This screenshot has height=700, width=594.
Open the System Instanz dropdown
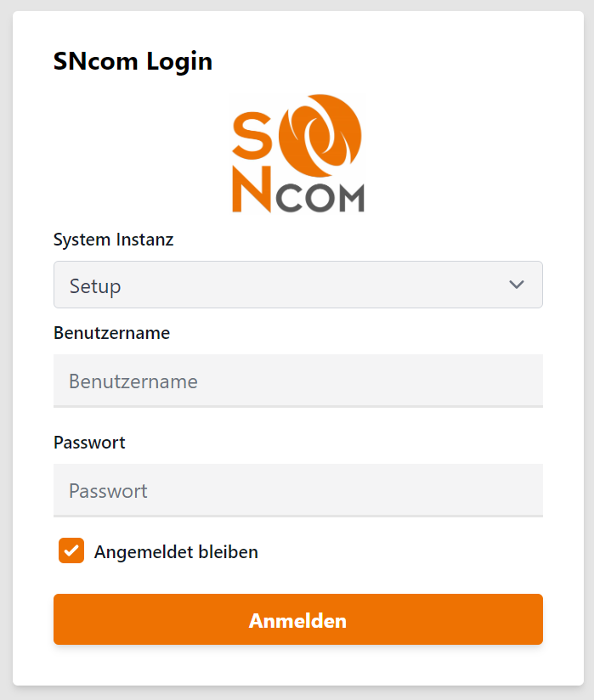point(297,285)
